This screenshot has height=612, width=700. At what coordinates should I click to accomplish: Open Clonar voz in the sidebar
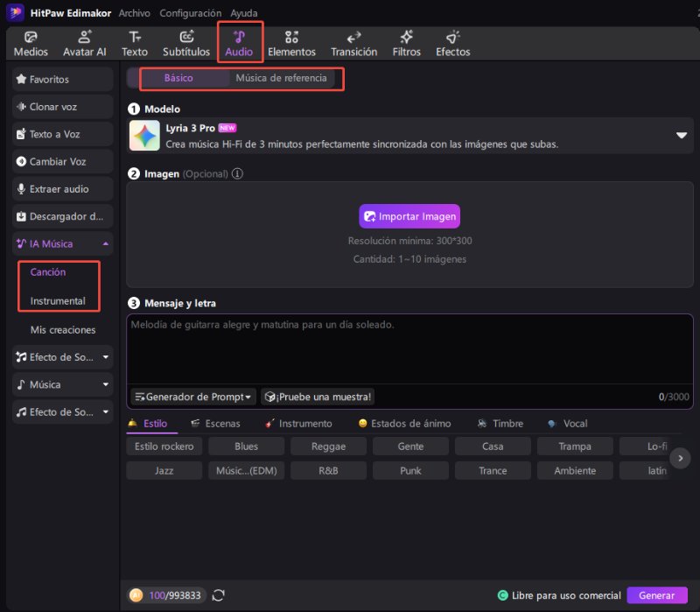(62, 107)
